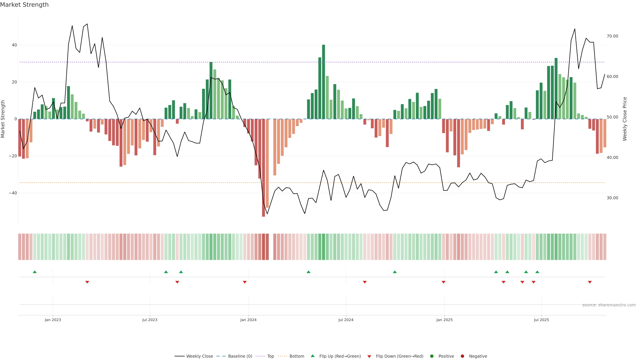Click the Jul 2025 x-axis label

[x=541, y=320]
